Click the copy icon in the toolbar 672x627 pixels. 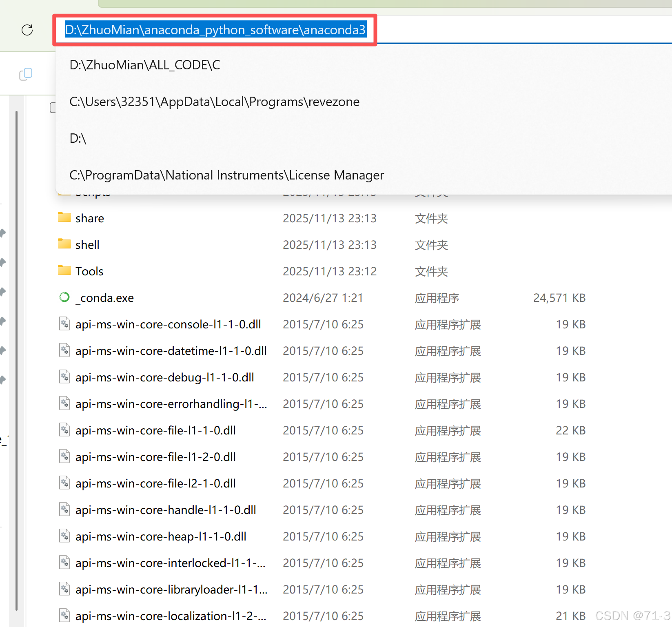pyautogui.click(x=26, y=74)
